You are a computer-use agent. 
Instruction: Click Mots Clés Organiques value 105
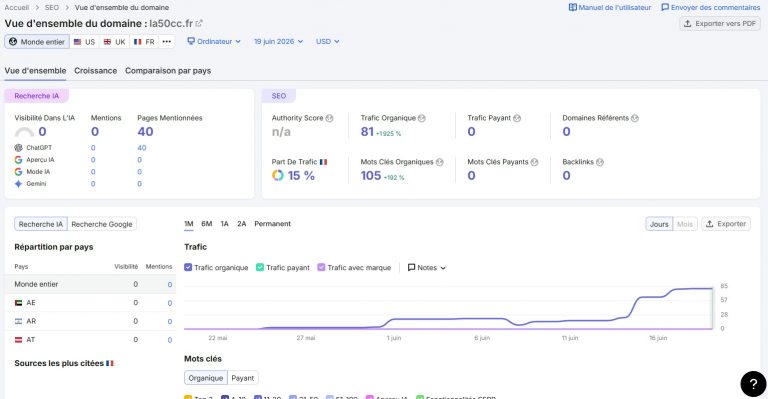tap(371, 176)
